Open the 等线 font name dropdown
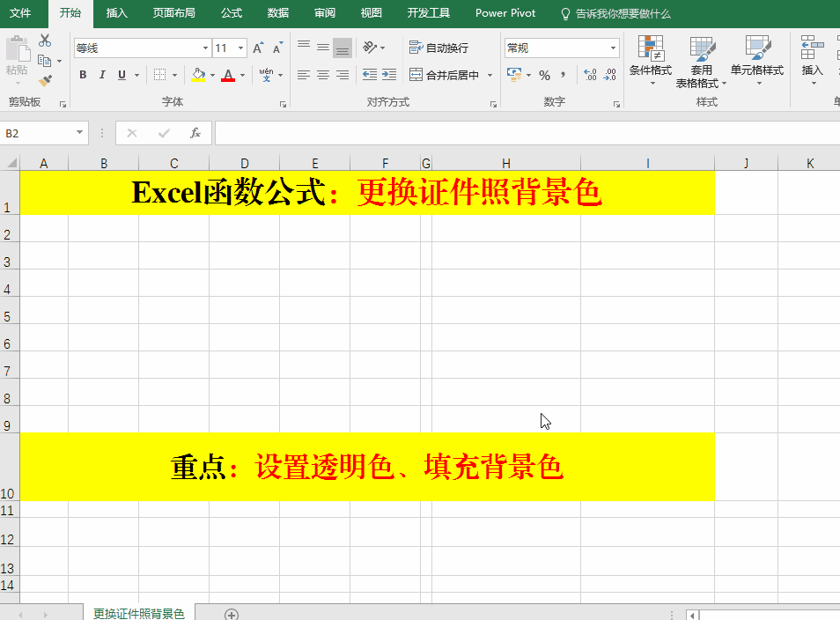Viewport: 840px width, 620px height. [x=205, y=48]
